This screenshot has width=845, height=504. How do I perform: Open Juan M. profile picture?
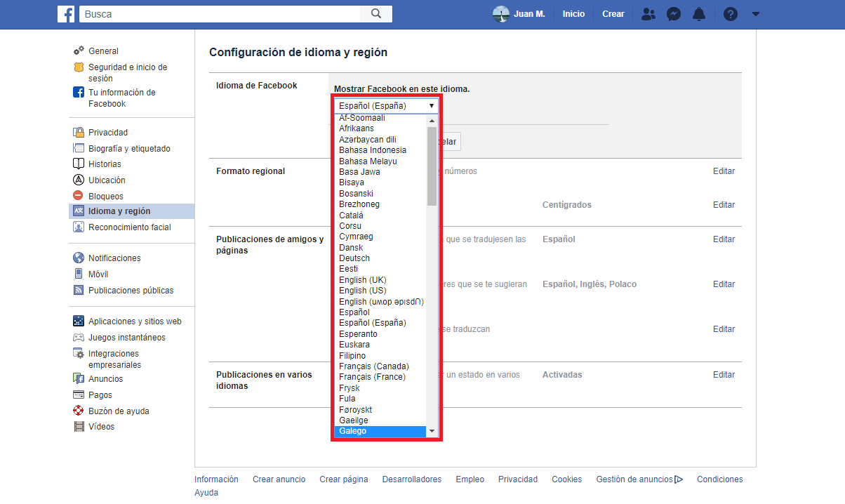point(501,14)
